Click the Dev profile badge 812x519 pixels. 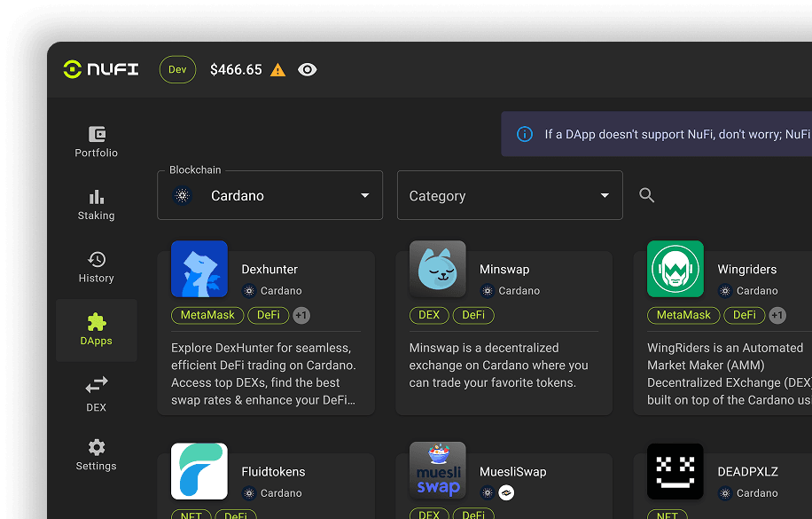click(x=177, y=69)
